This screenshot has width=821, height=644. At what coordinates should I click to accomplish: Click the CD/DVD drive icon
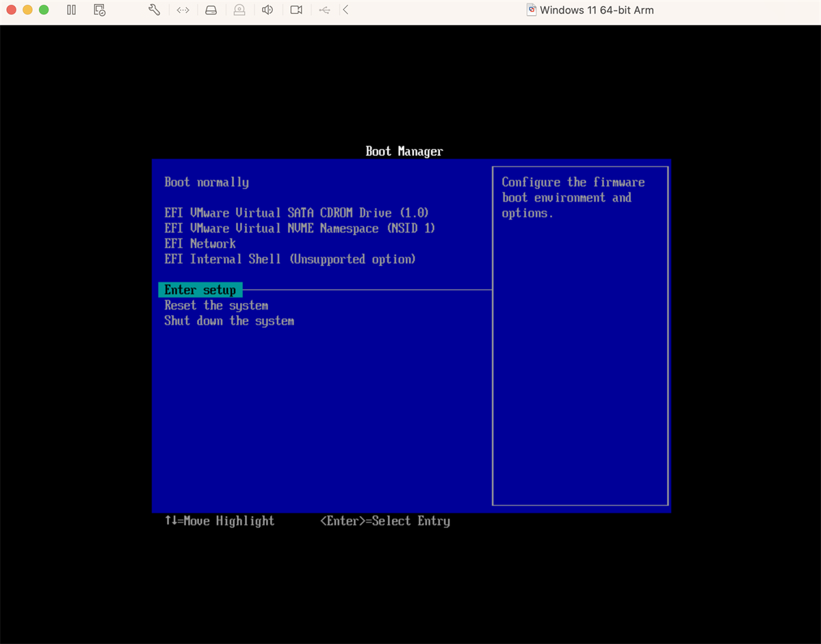click(x=239, y=10)
